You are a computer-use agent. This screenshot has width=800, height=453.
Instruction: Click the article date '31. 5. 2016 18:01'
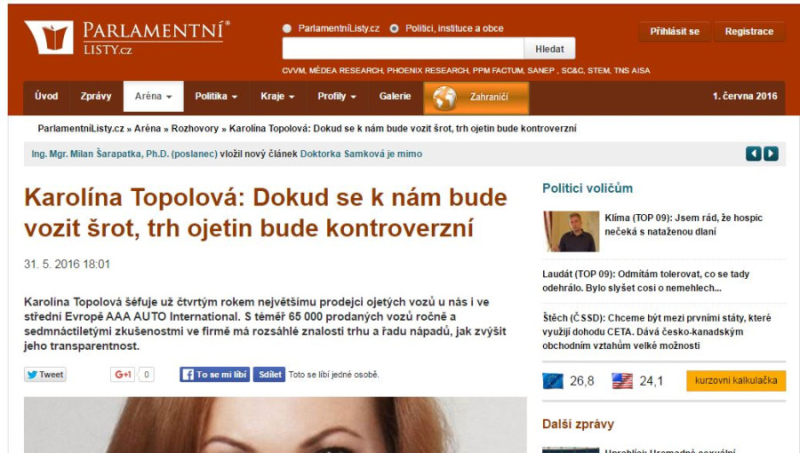67,264
